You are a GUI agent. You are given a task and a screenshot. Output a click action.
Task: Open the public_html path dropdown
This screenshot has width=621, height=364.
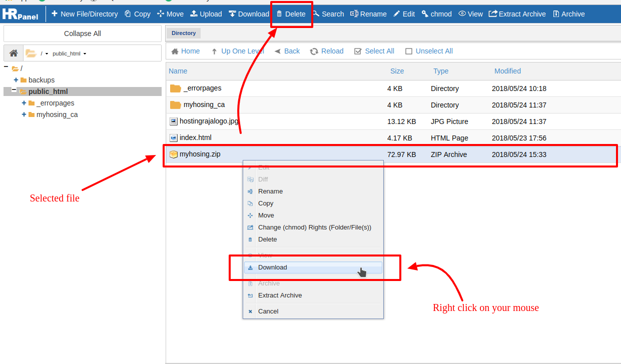pos(85,53)
